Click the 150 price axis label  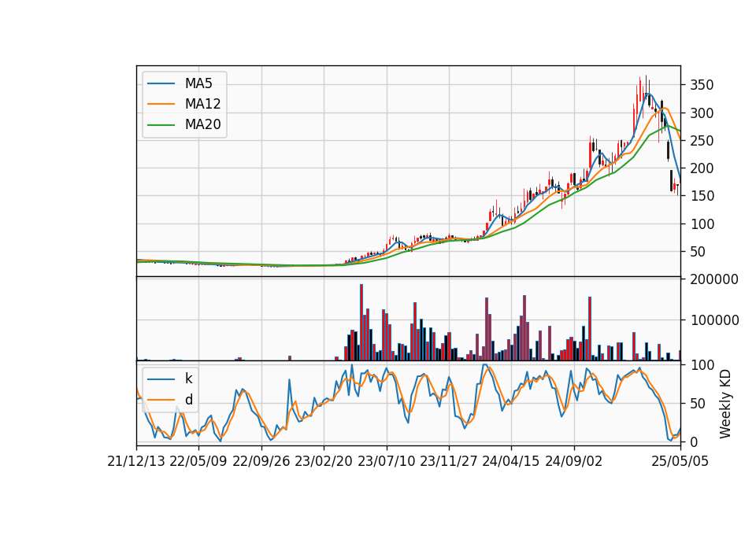tap(702, 196)
